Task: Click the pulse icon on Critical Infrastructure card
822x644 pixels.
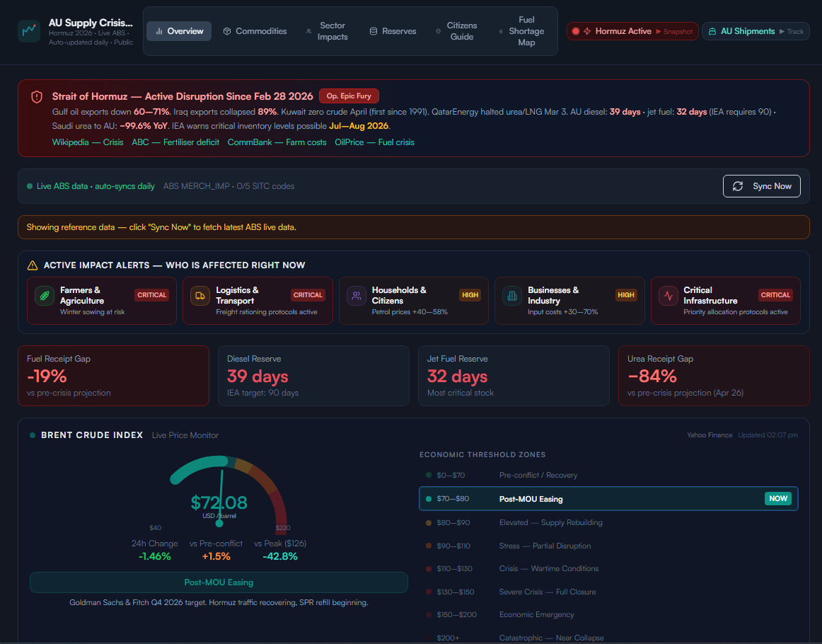Action: click(x=668, y=296)
